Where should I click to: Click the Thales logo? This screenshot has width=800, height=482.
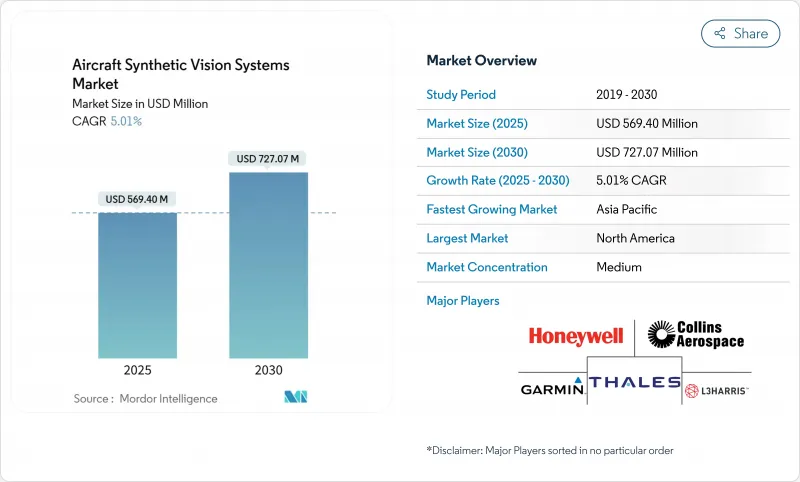[x=633, y=383]
